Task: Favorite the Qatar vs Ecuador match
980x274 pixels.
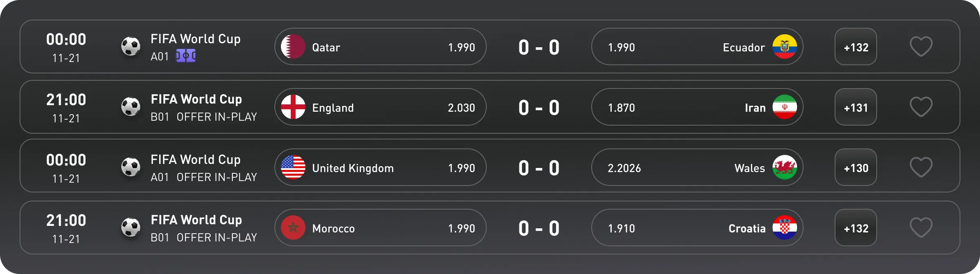Action: (922, 46)
